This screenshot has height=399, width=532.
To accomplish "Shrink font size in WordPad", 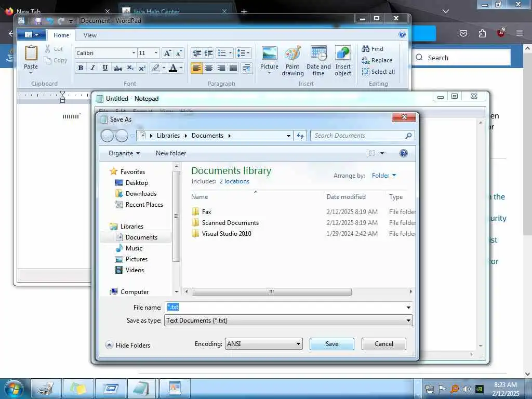I will tap(179, 53).
